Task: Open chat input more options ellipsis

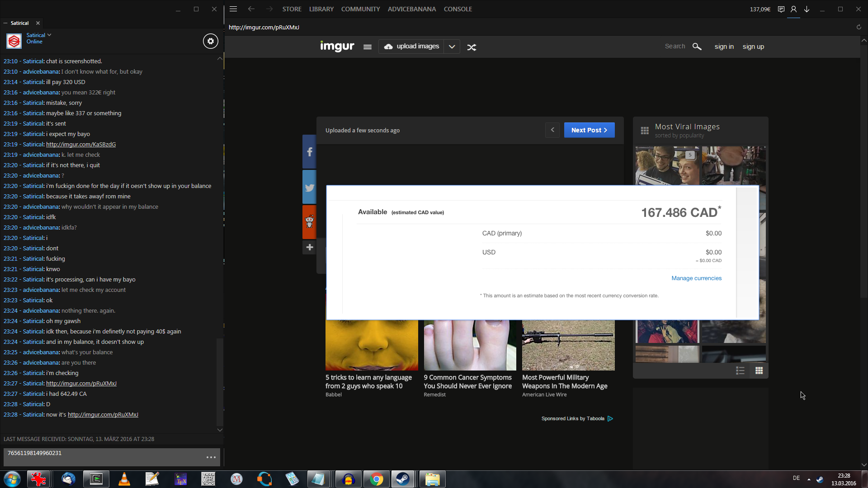Action: click(211, 457)
